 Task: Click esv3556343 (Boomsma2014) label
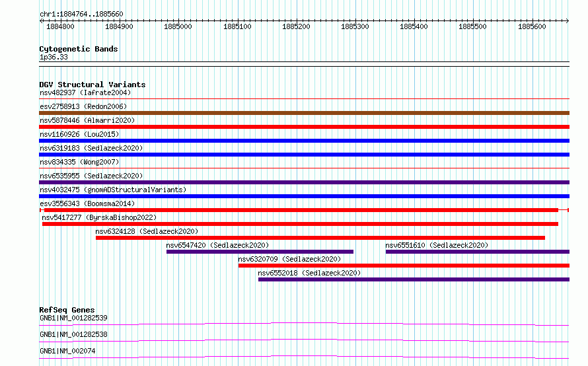(x=87, y=203)
